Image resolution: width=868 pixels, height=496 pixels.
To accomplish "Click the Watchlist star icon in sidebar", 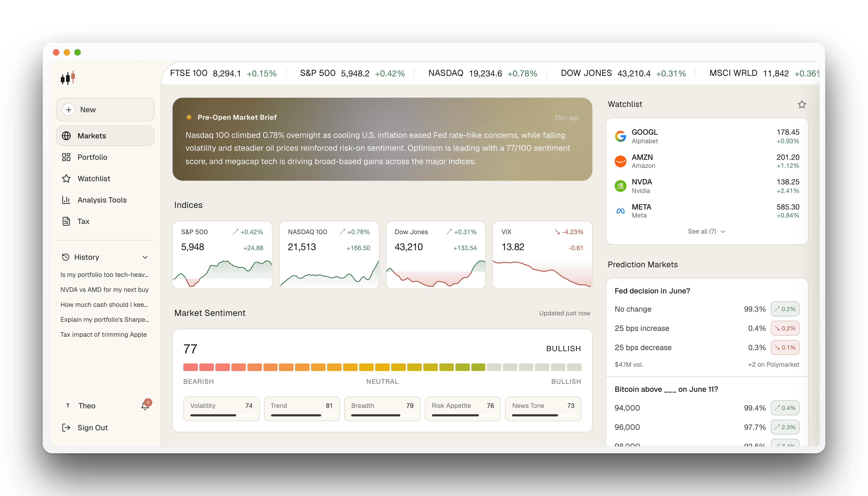I will (66, 179).
